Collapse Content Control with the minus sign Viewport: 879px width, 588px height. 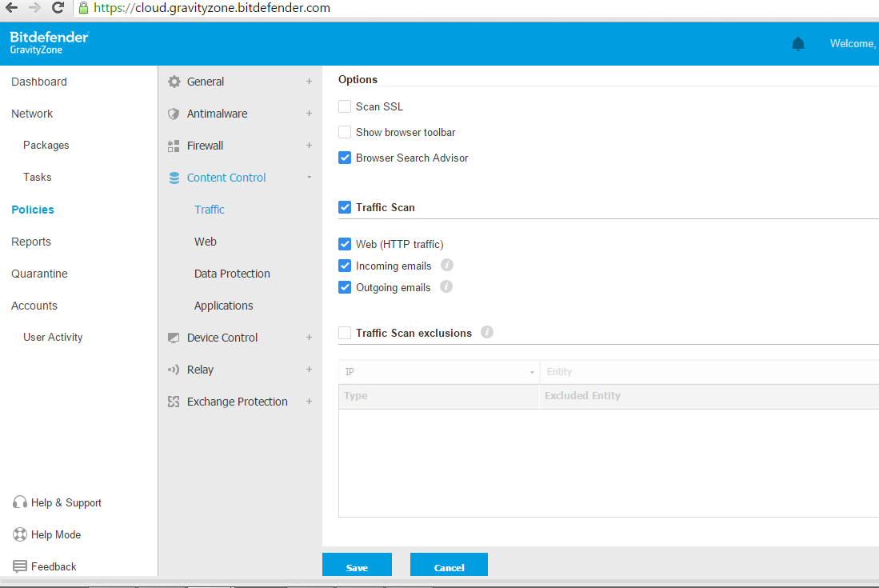click(309, 177)
